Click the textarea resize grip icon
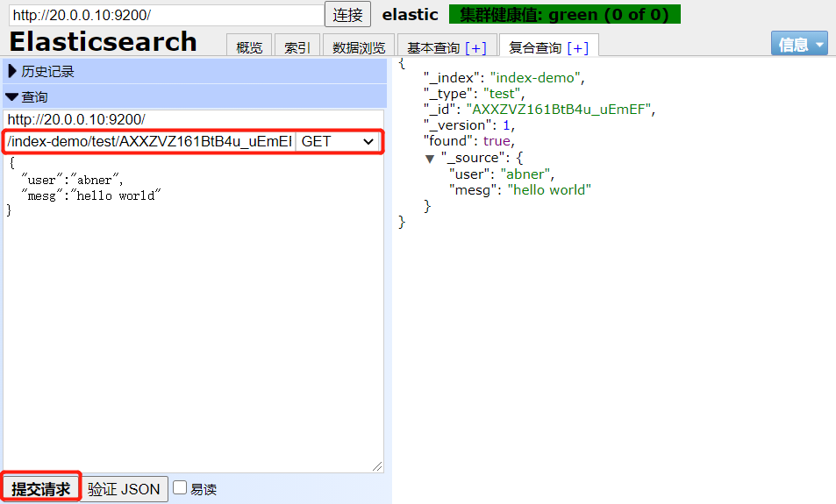This screenshot has width=836, height=504. click(x=377, y=466)
